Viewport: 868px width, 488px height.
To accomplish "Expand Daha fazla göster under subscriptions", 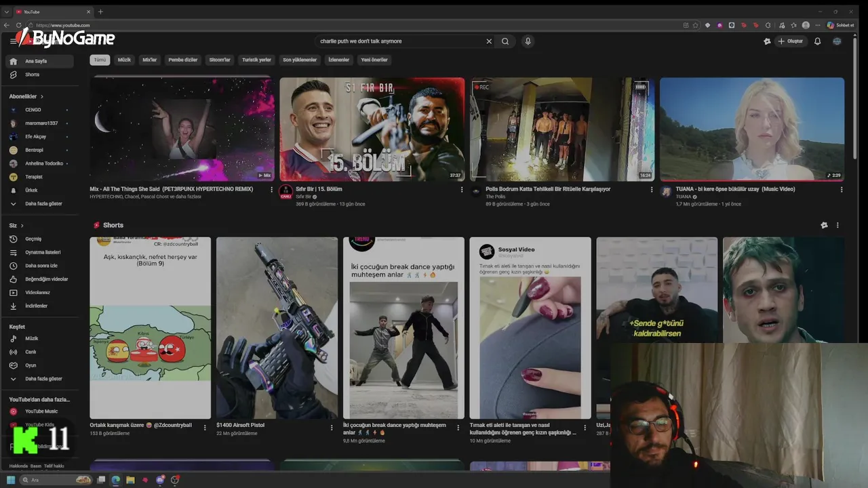I will tap(39, 203).
